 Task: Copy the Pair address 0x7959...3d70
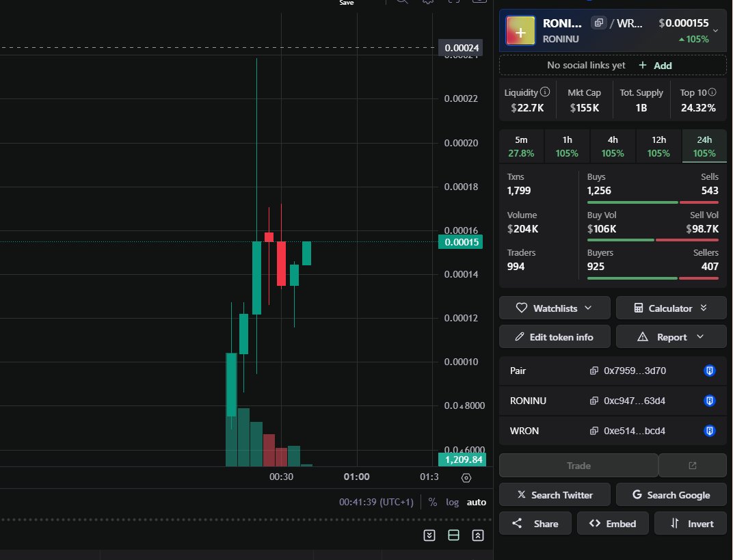594,371
